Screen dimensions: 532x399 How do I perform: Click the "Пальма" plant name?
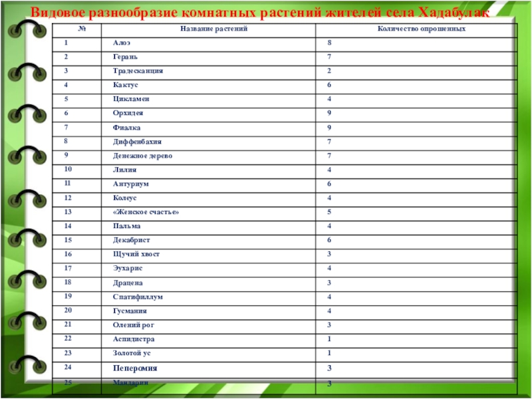(x=126, y=226)
